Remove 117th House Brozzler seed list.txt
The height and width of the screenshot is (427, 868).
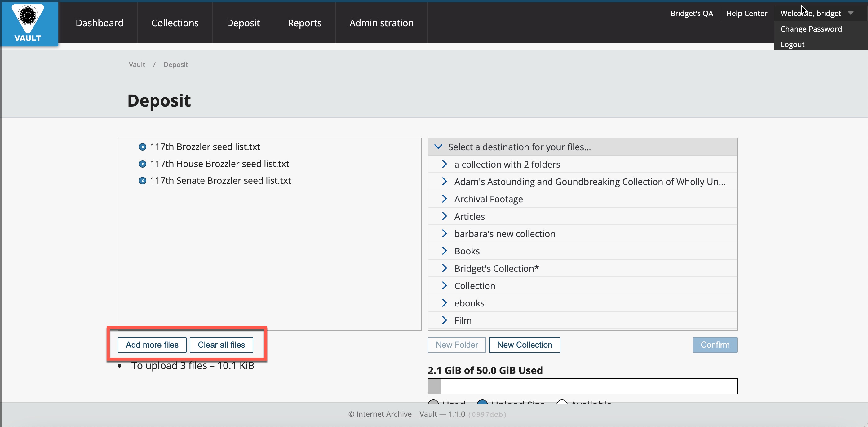pyautogui.click(x=143, y=164)
